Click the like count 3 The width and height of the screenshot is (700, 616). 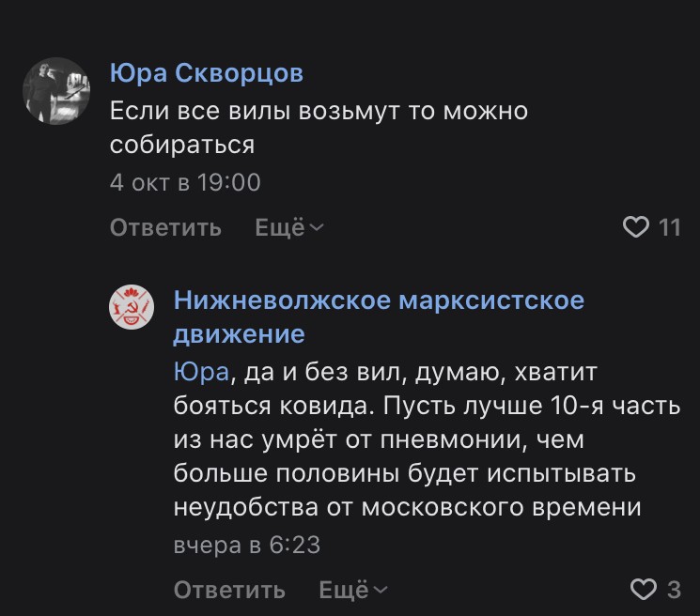coord(673,590)
